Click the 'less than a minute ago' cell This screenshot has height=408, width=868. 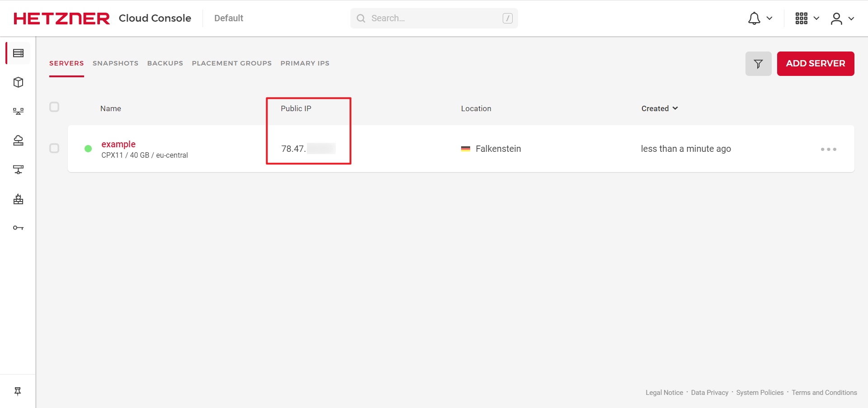tap(686, 149)
